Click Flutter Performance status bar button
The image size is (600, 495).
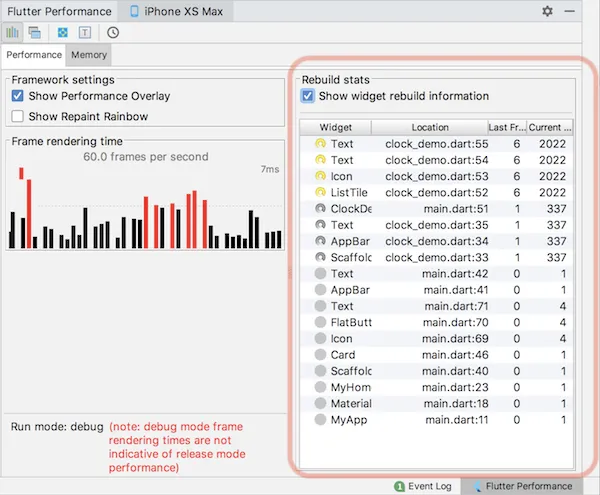(523, 486)
